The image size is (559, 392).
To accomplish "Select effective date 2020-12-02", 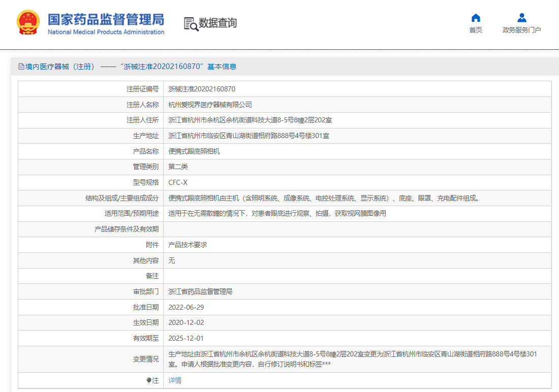I will (186, 322).
